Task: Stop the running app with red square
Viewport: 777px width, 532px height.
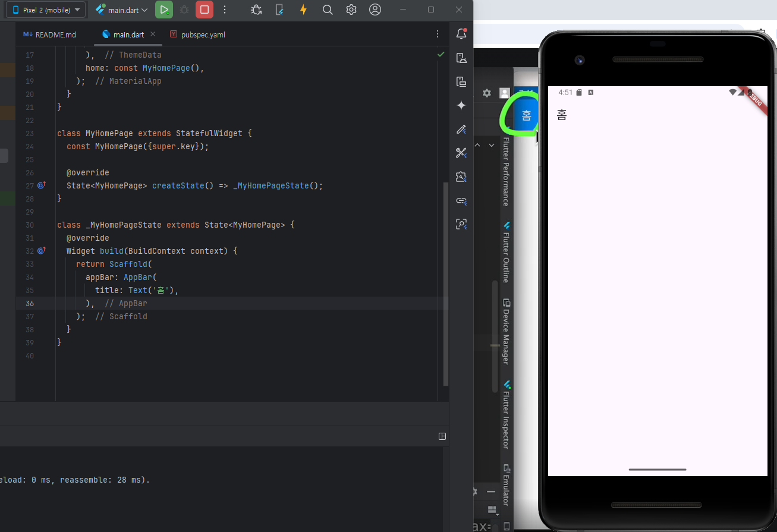Action: click(x=205, y=10)
